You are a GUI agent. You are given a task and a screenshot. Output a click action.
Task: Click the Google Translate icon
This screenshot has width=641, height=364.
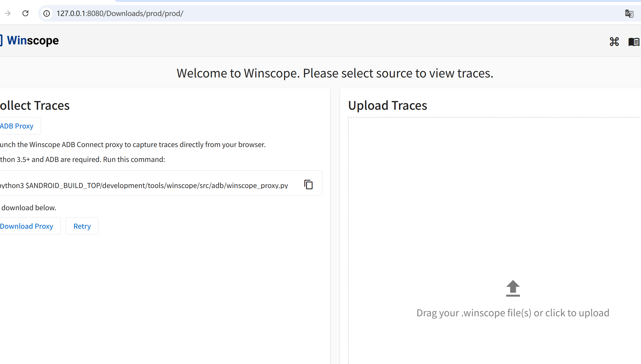pos(629,13)
